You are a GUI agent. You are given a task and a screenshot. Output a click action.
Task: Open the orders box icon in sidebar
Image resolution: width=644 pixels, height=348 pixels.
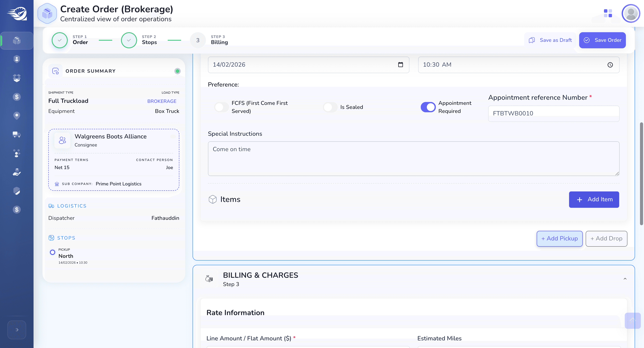click(17, 40)
